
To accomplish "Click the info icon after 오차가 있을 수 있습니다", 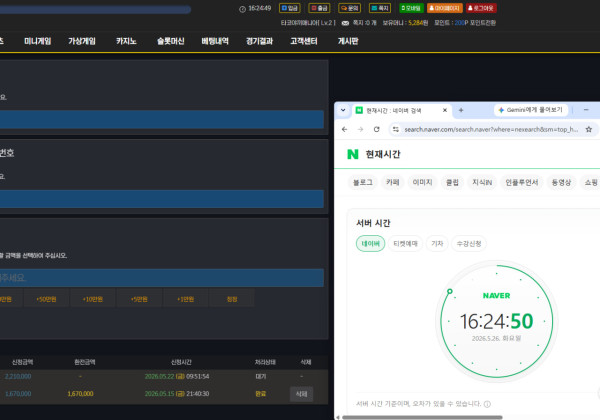I will coord(487,404).
